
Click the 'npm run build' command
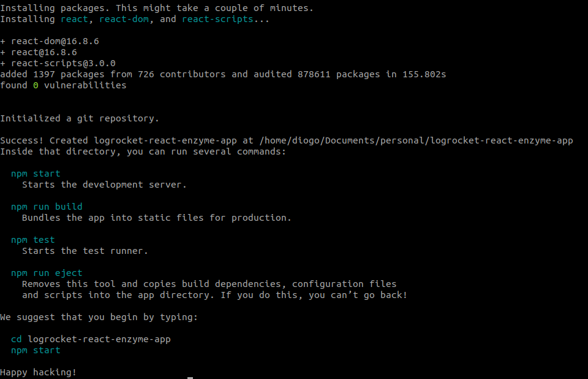47,207
